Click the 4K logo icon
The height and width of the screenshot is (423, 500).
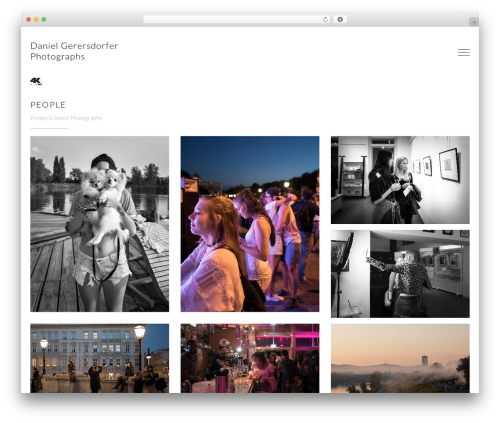coord(36,81)
